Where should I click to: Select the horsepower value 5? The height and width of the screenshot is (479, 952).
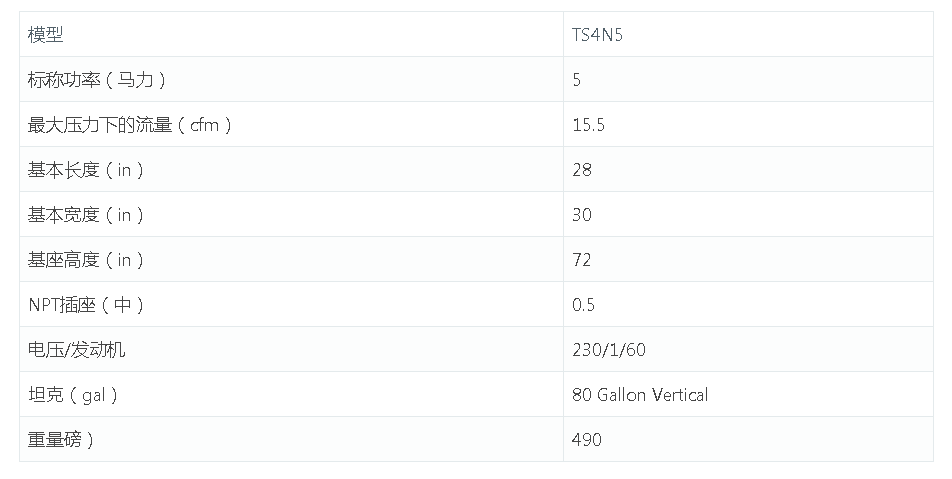click(576, 80)
